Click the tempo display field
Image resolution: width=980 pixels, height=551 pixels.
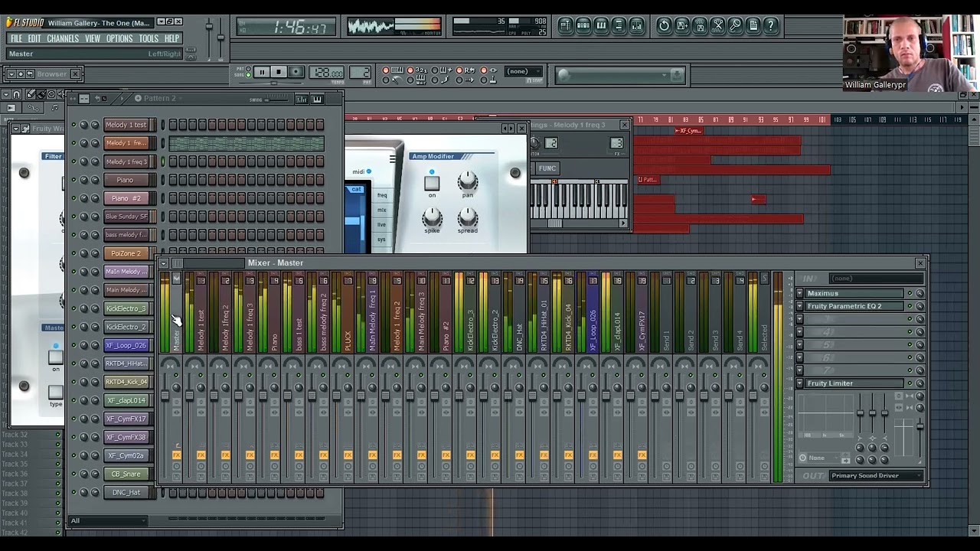point(328,73)
